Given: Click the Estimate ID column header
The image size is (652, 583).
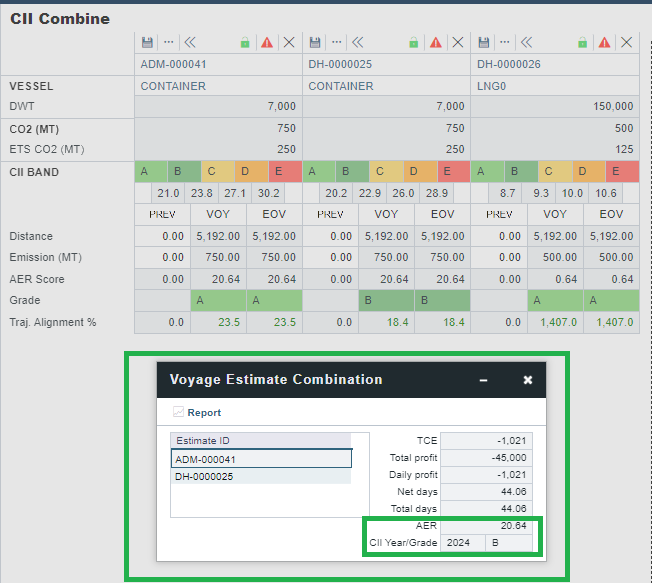Looking at the screenshot, I should (x=261, y=441).
